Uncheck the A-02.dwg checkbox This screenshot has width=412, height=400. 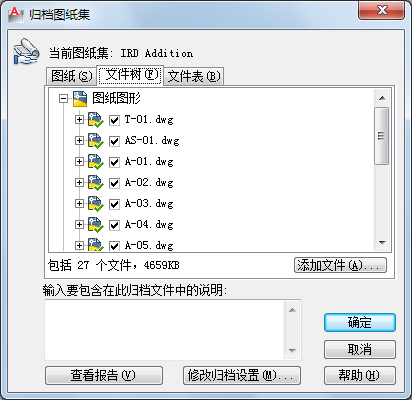114,183
